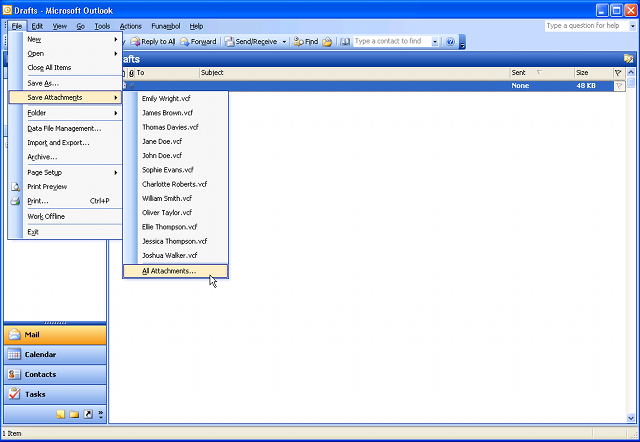Expand the Open submenu in File menu

[x=65, y=53]
